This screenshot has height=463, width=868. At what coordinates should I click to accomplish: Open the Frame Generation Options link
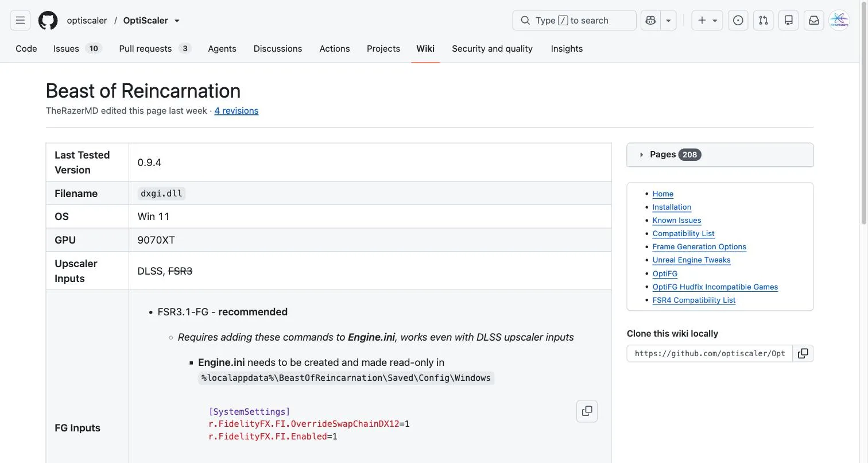click(699, 247)
